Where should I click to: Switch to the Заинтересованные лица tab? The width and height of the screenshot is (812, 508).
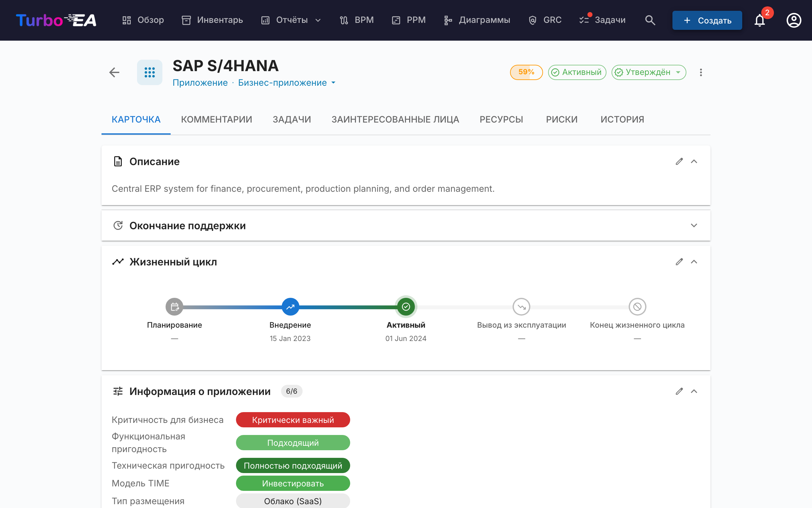(395, 120)
